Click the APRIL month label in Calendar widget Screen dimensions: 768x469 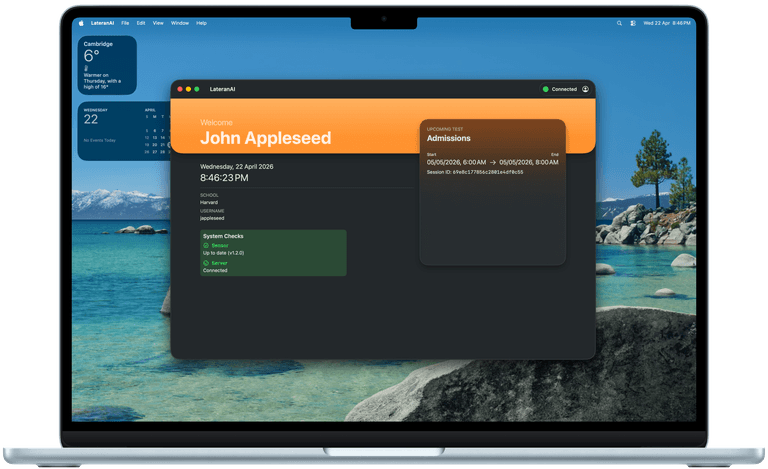[x=150, y=110]
